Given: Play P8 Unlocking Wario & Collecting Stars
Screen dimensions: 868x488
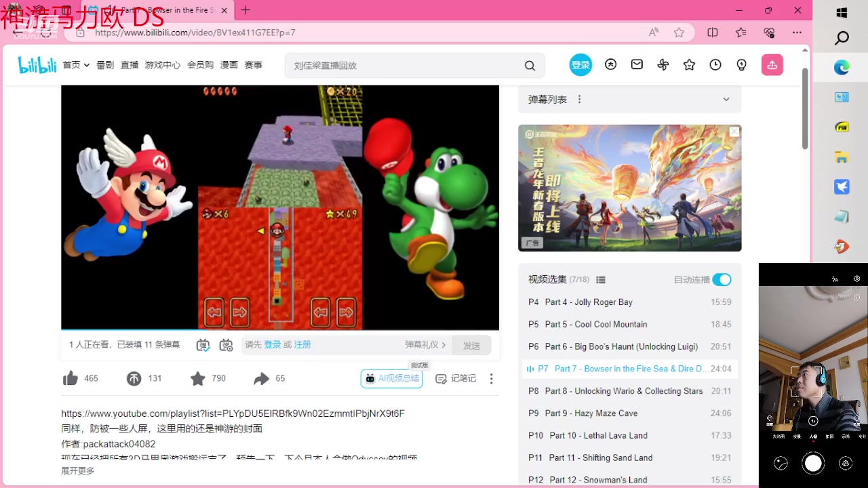Looking at the screenshot, I should tap(629, 391).
